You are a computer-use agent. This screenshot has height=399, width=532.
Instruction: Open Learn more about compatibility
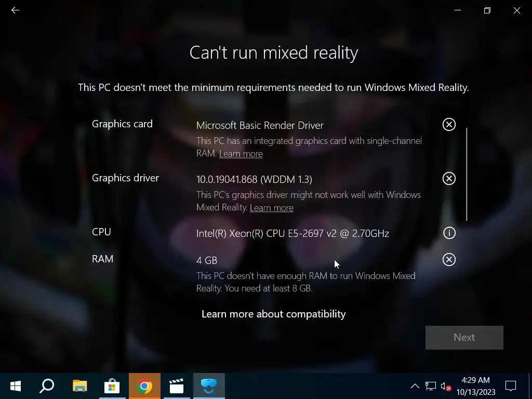click(273, 314)
